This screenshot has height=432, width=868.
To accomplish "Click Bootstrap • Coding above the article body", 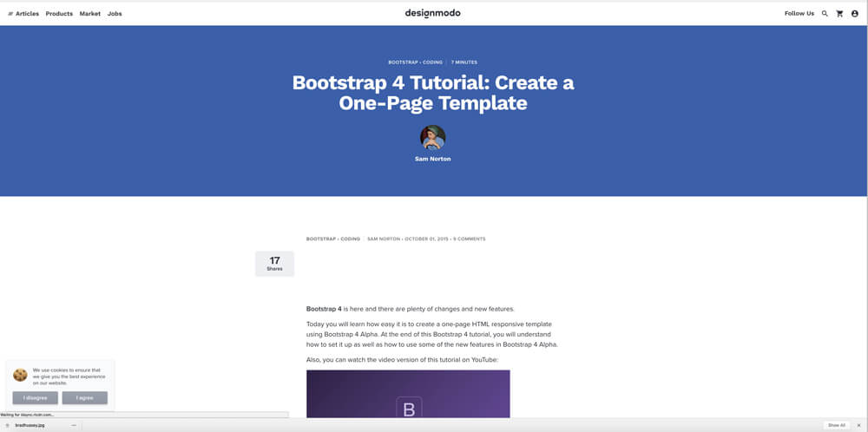I will [x=333, y=239].
